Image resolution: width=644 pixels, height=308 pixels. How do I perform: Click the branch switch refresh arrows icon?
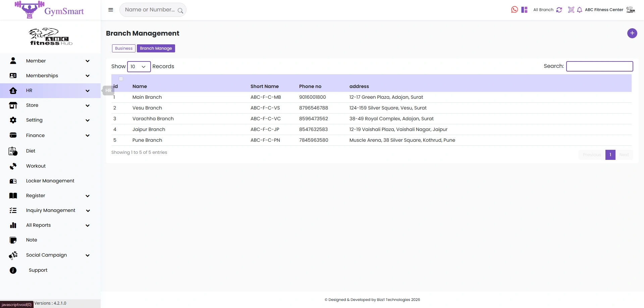[x=559, y=10]
